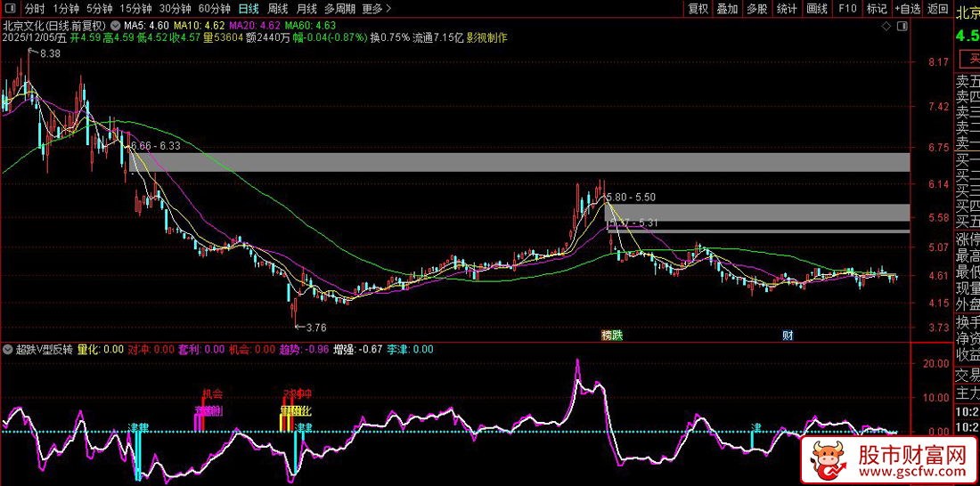Click the 复权 button
Screen dimensions: 980x486
[698, 9]
